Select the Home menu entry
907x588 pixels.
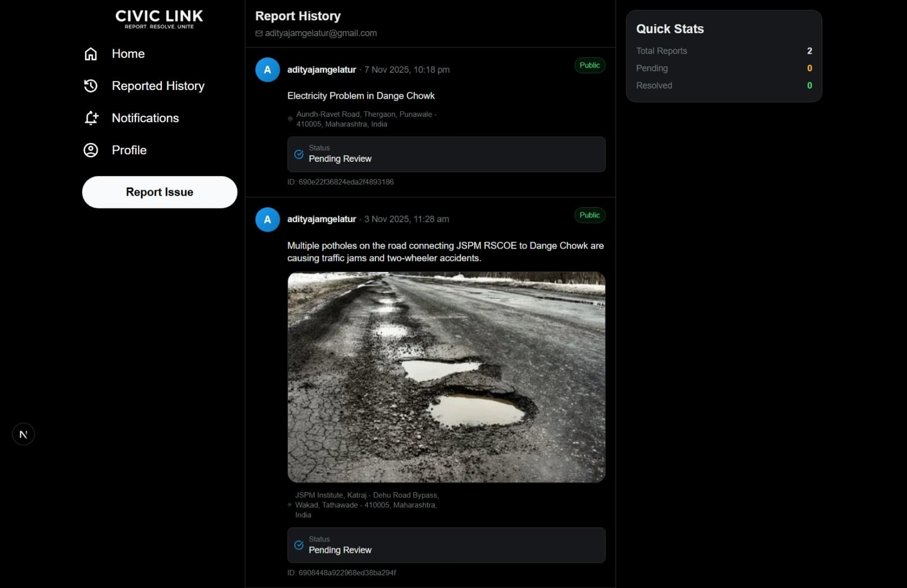pos(128,54)
